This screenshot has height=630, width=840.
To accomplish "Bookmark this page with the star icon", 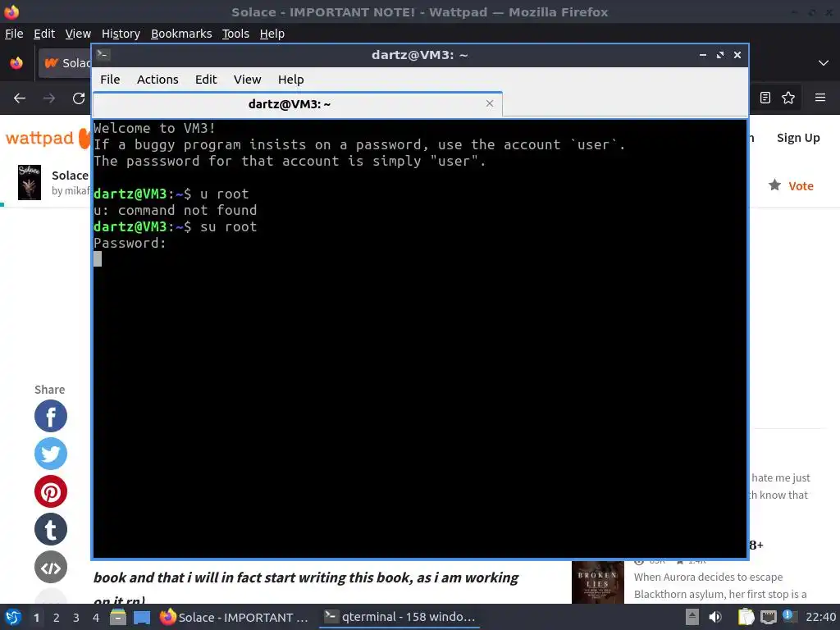I will (x=788, y=98).
